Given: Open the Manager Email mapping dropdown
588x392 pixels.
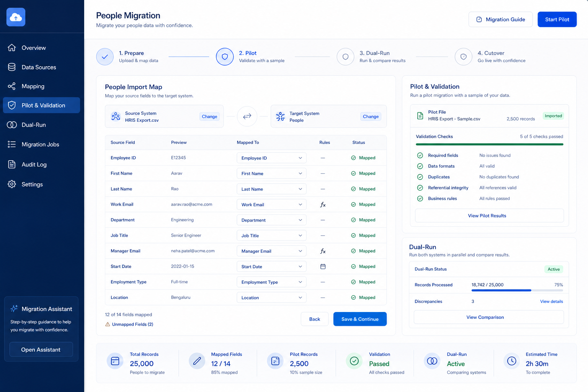Looking at the screenshot, I should tap(271, 251).
